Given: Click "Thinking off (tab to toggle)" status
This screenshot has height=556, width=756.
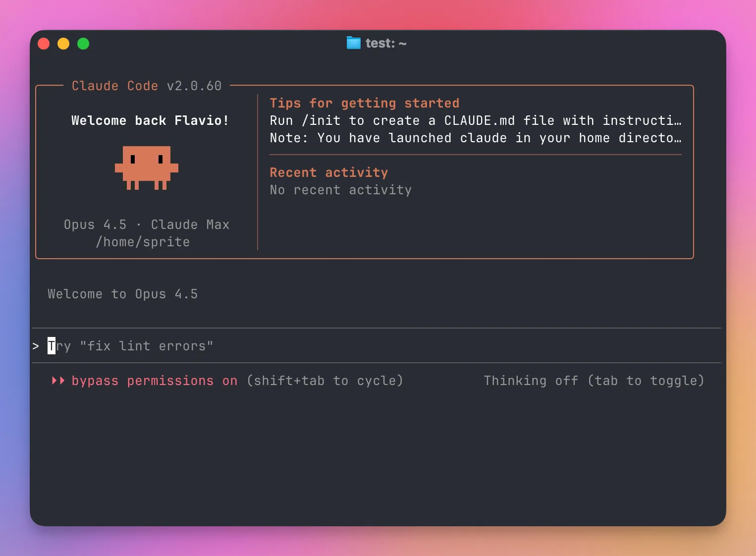Looking at the screenshot, I should click(x=594, y=381).
